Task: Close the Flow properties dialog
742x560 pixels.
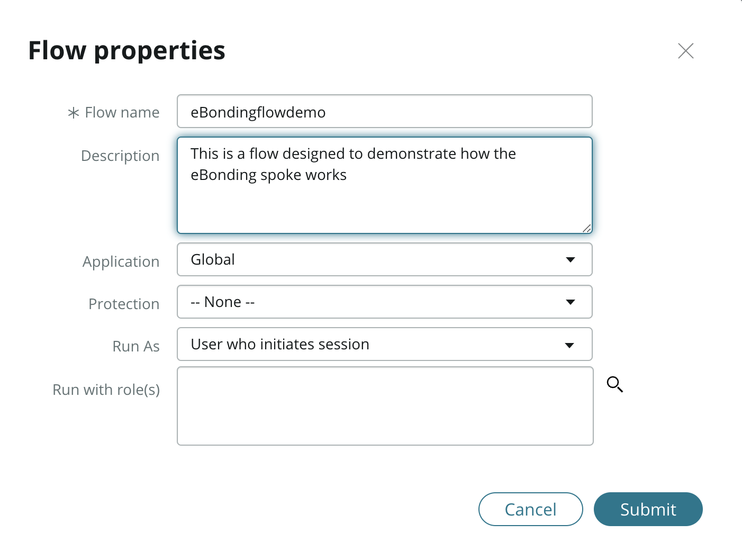Action: (685, 51)
